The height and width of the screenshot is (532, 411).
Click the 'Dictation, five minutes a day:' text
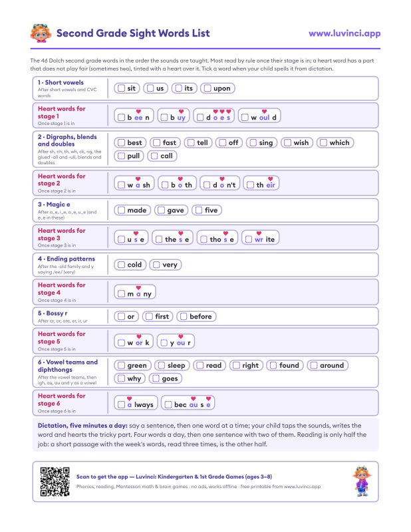[x=82, y=426]
